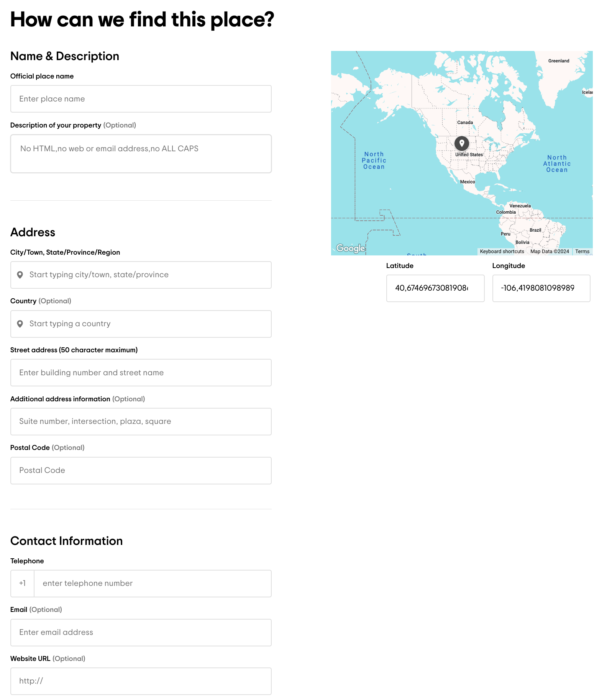The width and height of the screenshot is (607, 700).
Task: Click the property description text area
Action: (x=141, y=154)
